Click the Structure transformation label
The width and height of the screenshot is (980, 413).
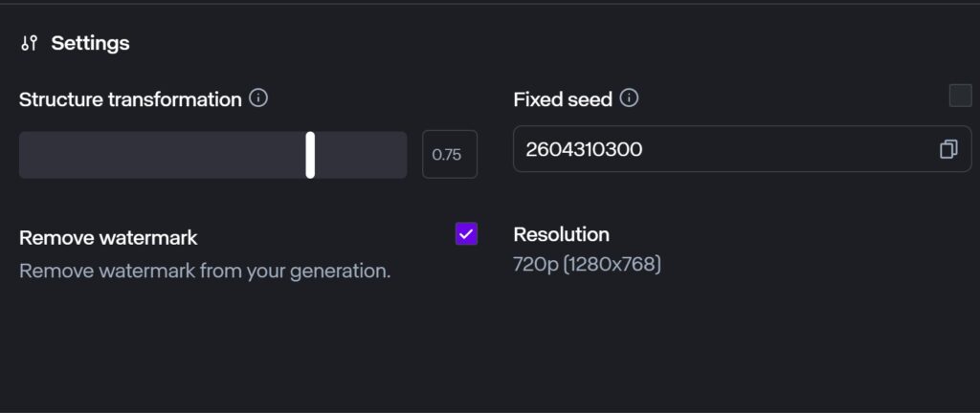[x=130, y=99]
